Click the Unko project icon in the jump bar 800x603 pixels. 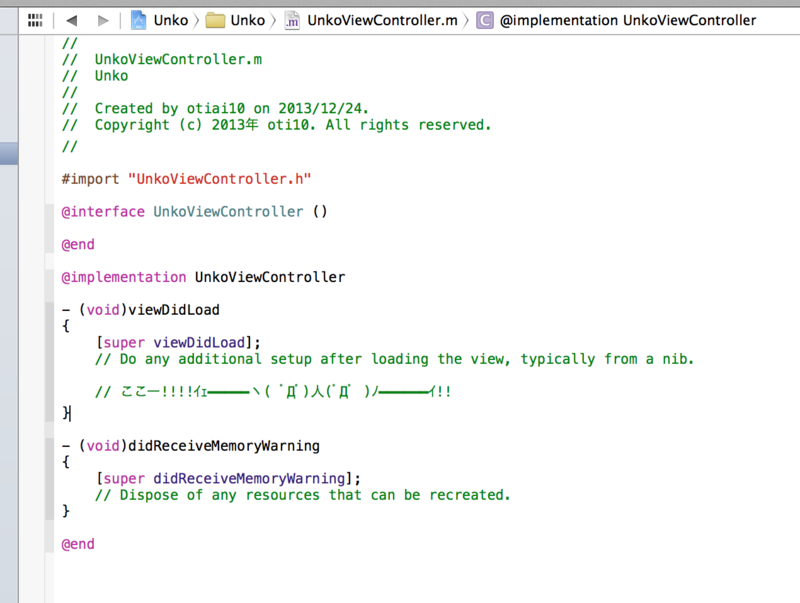point(138,19)
